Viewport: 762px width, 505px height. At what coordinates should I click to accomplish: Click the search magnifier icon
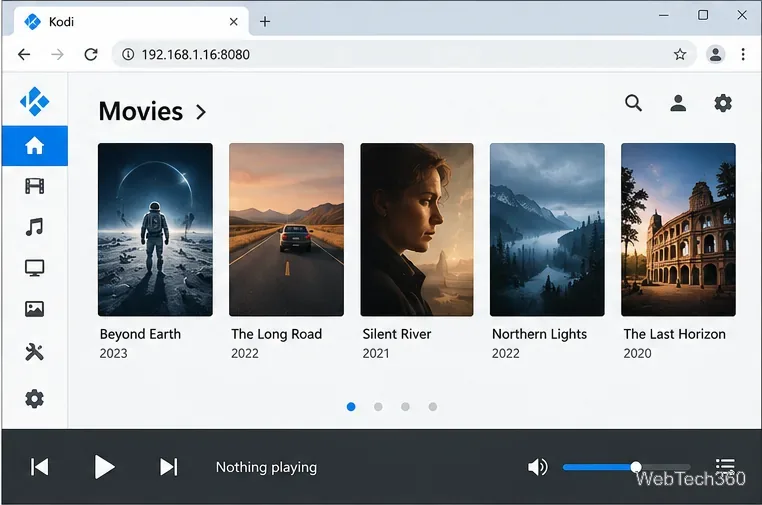point(633,103)
